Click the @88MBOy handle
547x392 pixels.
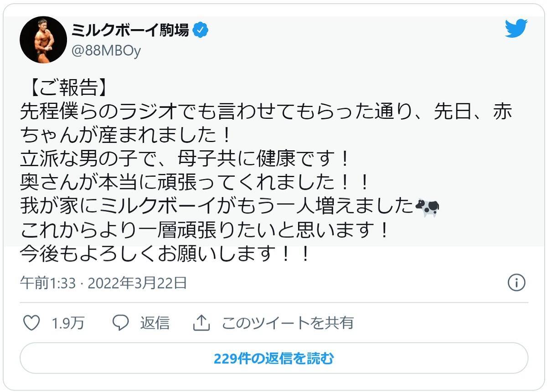click(106, 51)
